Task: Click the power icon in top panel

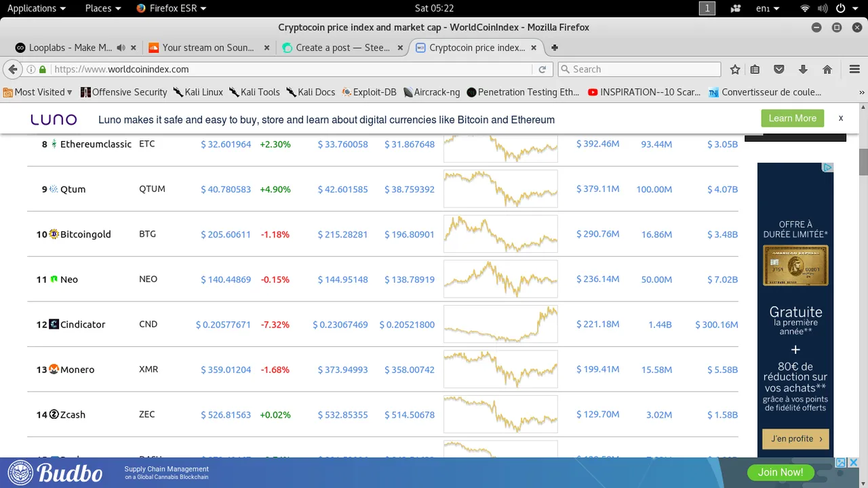Action: click(x=841, y=8)
